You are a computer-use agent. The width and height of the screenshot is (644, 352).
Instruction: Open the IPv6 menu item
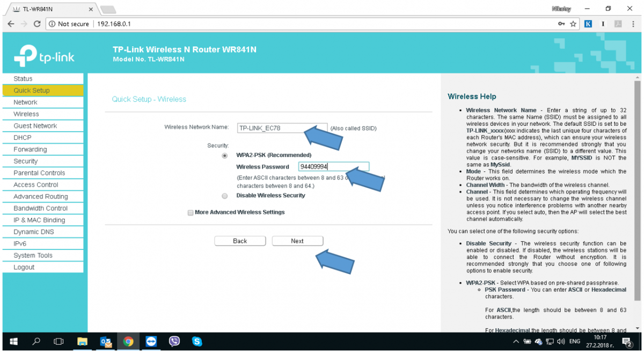(43, 244)
